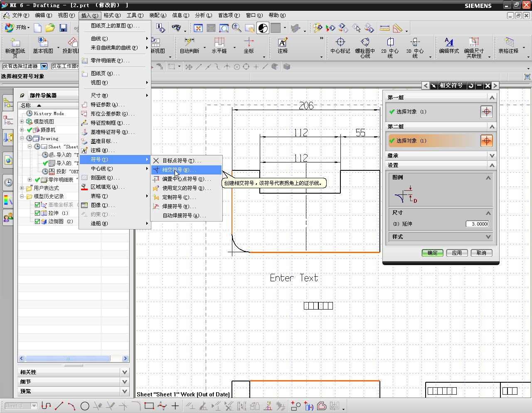532x413 pixels.
Task: Open the 尺寸 (M) submenu entry
Action: click(x=115, y=95)
